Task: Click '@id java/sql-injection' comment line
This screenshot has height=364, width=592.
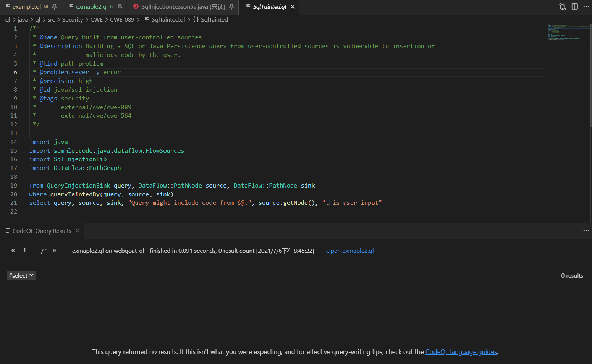Action: tap(75, 90)
